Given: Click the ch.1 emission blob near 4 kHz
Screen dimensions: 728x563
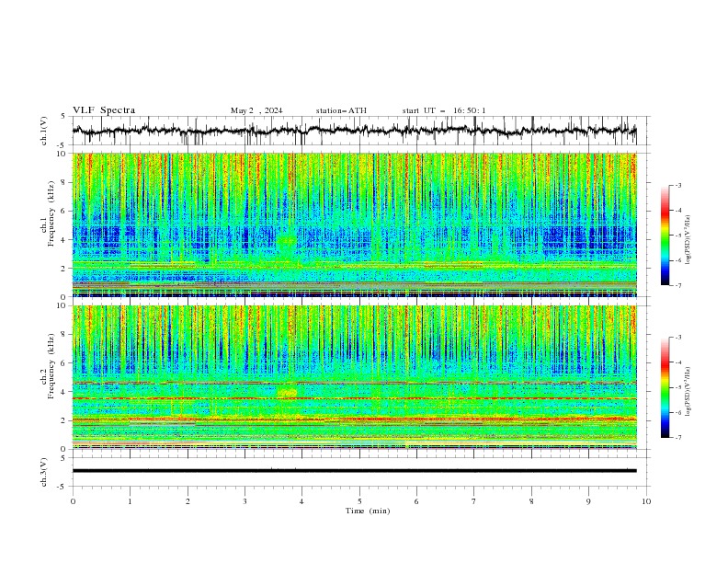Looking at the screenshot, I should tap(287, 241).
